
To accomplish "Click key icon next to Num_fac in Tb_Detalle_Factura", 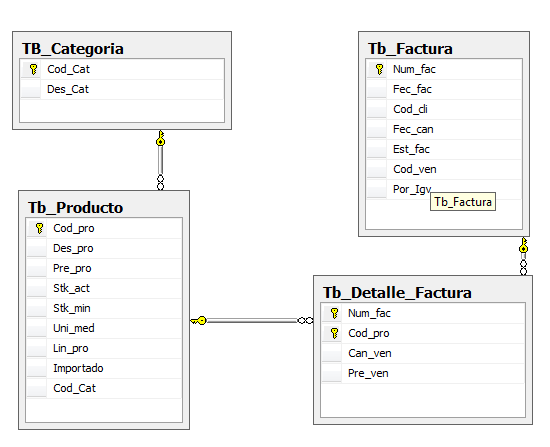I will pyautogui.click(x=334, y=313).
